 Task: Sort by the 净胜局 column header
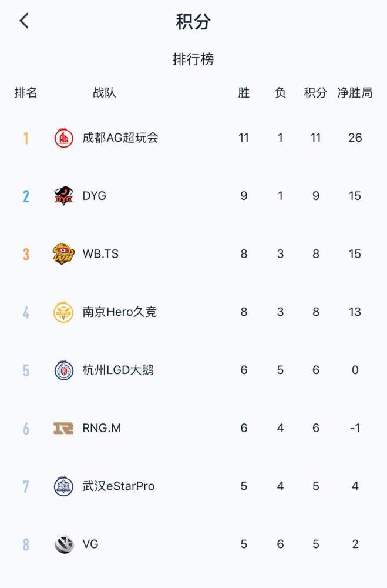355,92
